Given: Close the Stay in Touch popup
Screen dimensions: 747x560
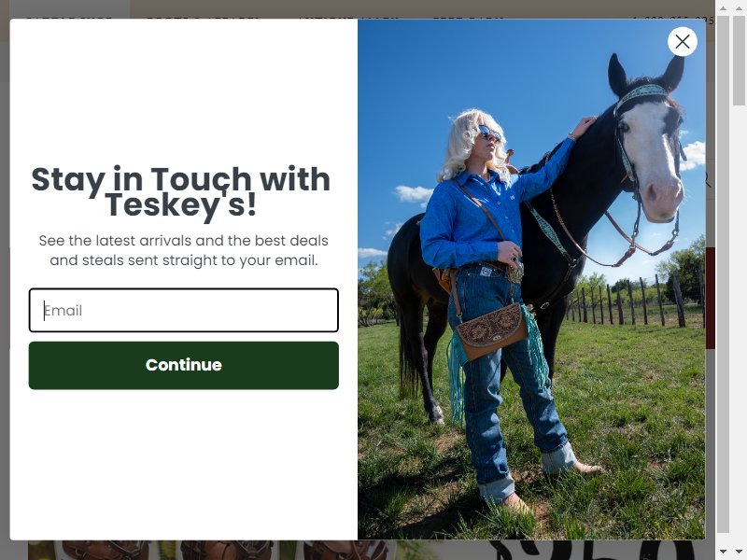Looking at the screenshot, I should (683, 42).
